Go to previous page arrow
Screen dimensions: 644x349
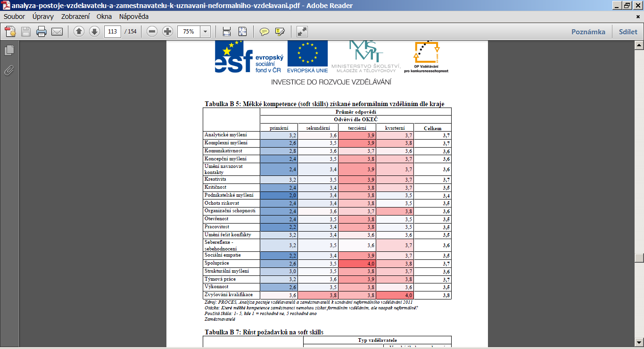79,32
